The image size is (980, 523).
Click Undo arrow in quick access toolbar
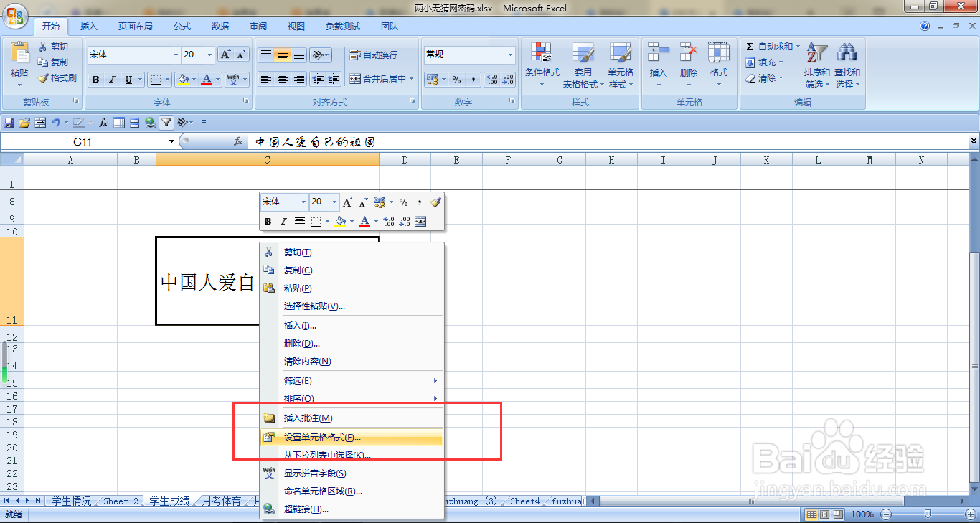pyautogui.click(x=55, y=123)
